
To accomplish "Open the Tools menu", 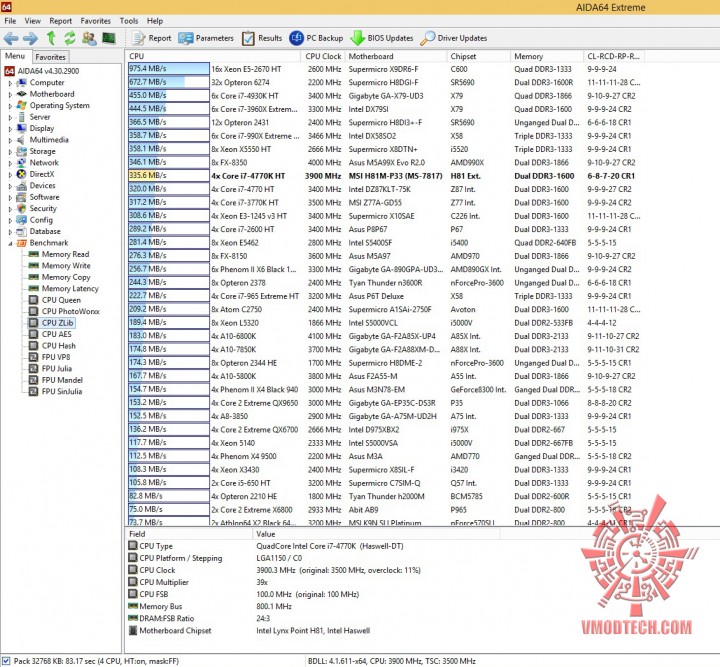I will click(x=129, y=21).
